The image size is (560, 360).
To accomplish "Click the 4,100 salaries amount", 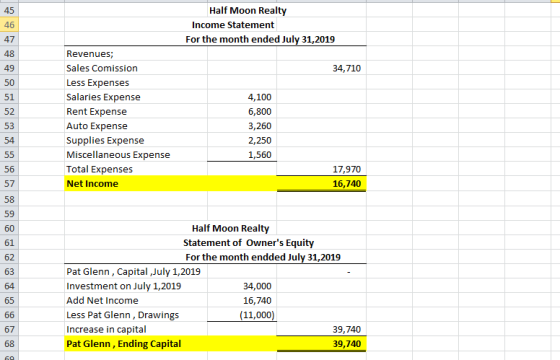I will coord(260,97).
